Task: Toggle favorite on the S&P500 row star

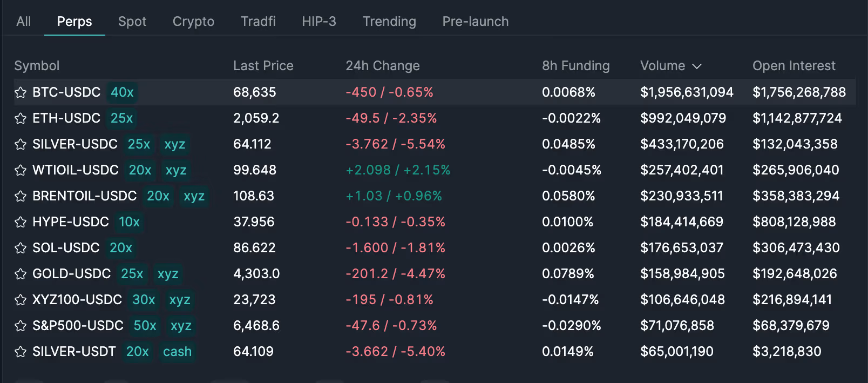Action: point(21,325)
